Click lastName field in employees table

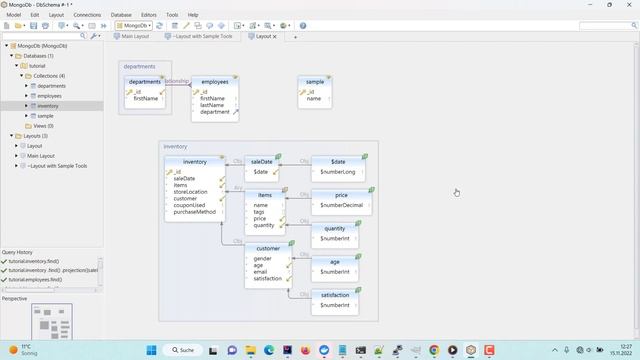click(x=212, y=105)
